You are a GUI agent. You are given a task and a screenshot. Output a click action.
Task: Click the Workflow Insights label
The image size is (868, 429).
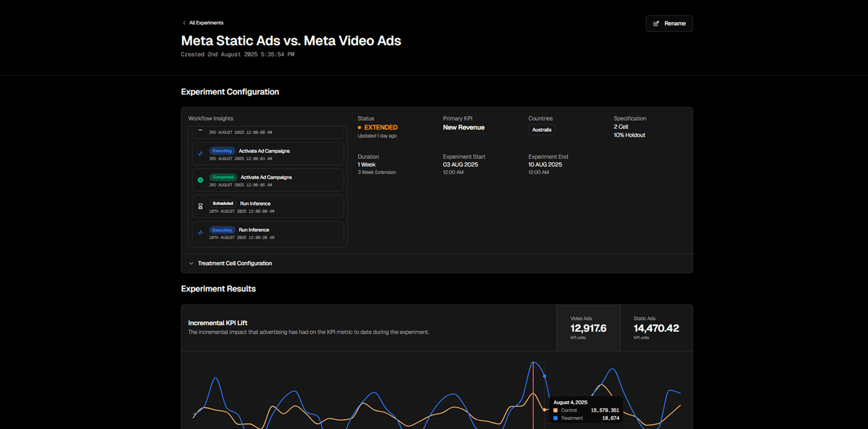[x=211, y=119]
